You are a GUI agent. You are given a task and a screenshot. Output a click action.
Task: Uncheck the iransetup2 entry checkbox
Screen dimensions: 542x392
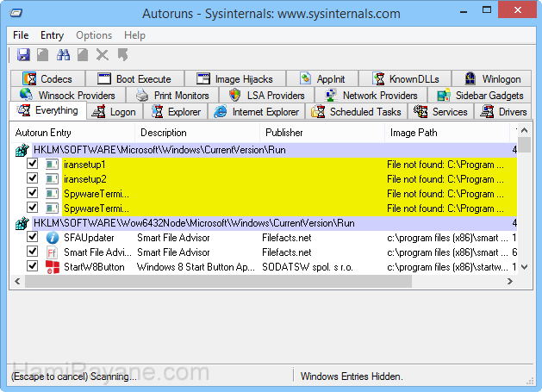coord(33,178)
